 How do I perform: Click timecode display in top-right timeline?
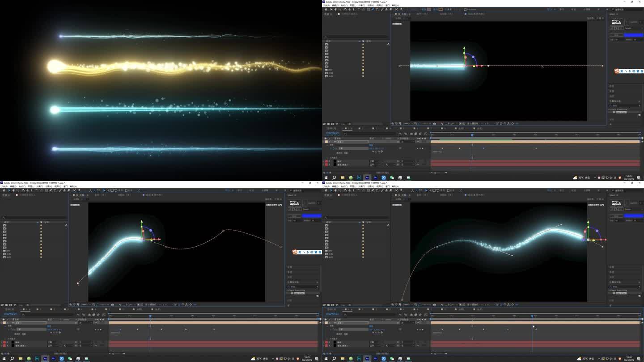click(332, 133)
